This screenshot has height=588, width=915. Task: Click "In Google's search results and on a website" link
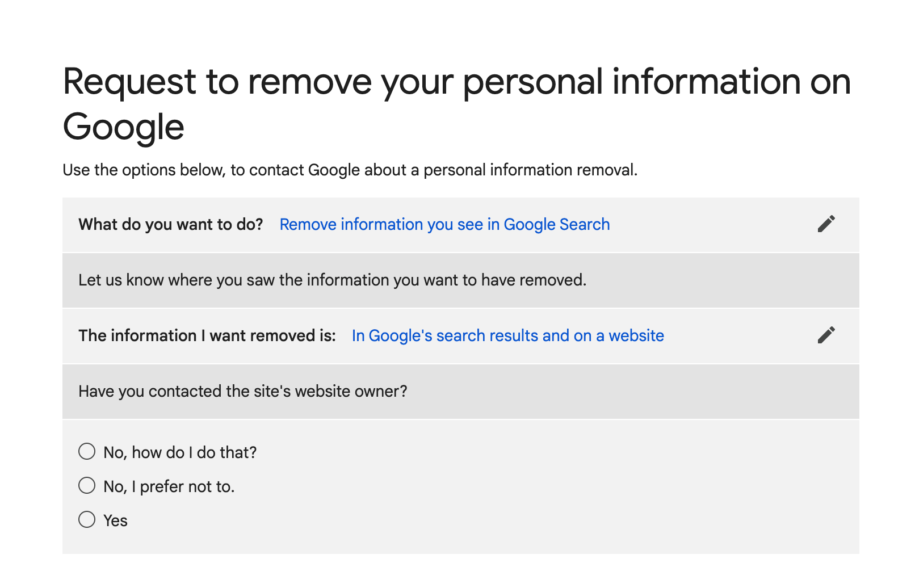507,336
